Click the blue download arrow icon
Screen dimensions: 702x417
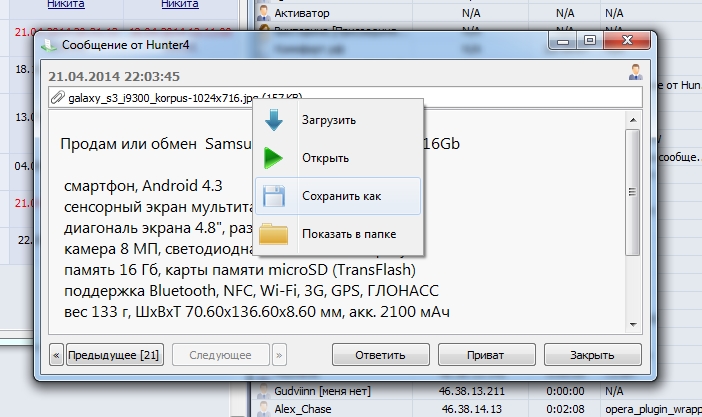click(274, 119)
